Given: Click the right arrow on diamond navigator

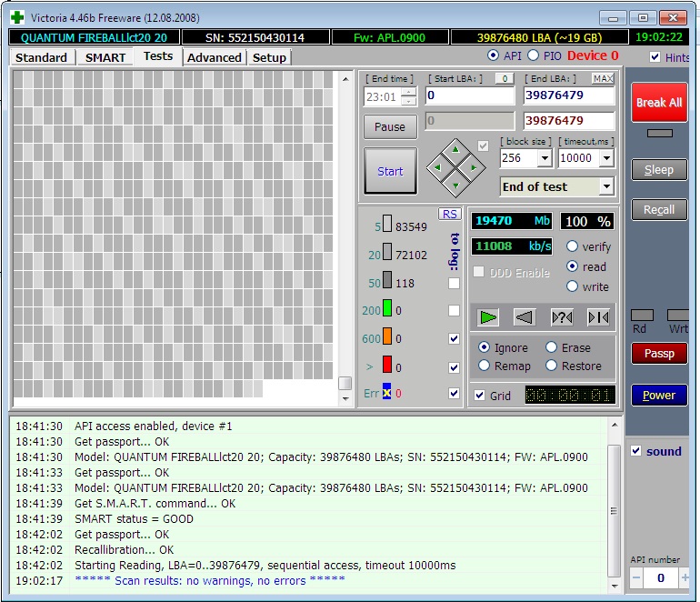Looking at the screenshot, I should pos(474,168).
